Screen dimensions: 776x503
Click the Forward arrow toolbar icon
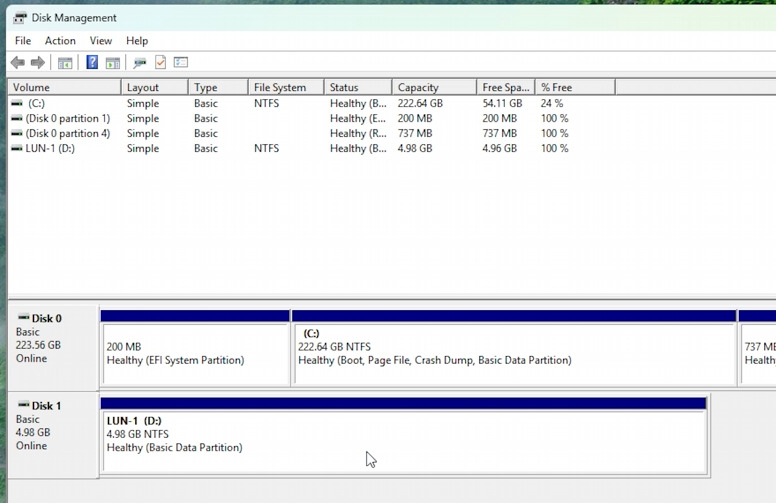pyautogui.click(x=38, y=62)
